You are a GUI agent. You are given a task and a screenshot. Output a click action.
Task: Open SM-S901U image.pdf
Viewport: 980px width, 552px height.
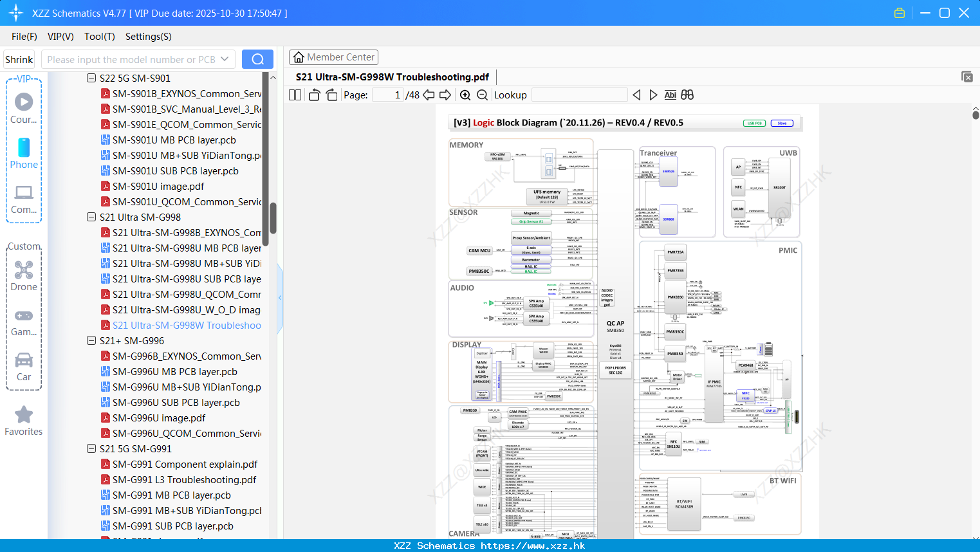pos(158,186)
